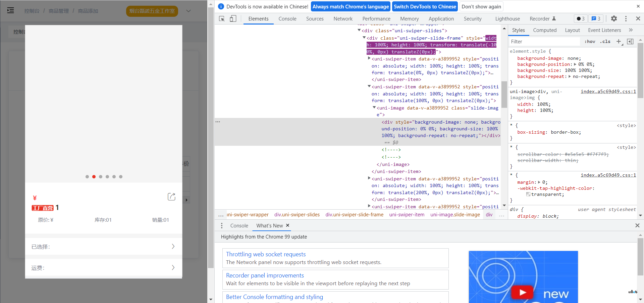Image resolution: width=644 pixels, height=303 pixels.
Task: Select the third swiper indicator dot
Action: point(101,177)
